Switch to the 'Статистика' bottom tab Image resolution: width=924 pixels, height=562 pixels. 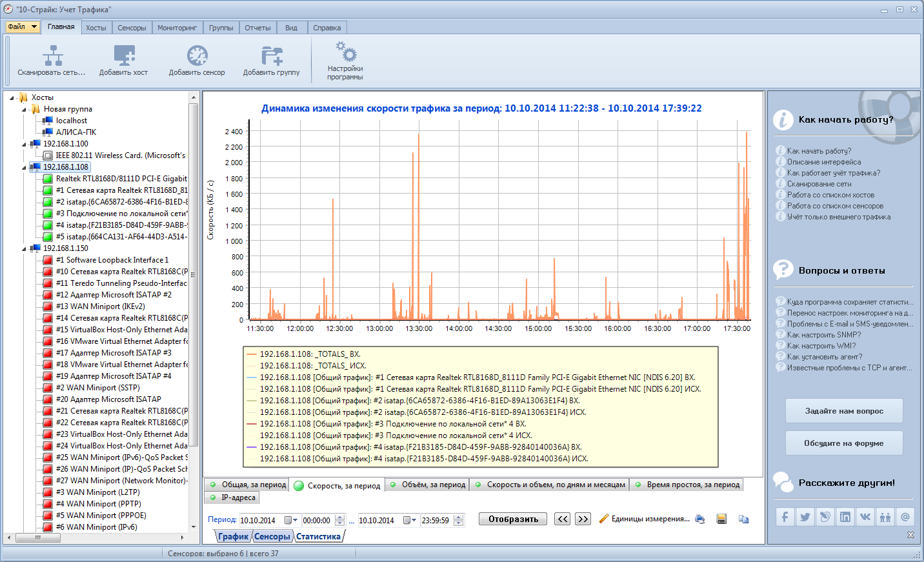point(318,537)
